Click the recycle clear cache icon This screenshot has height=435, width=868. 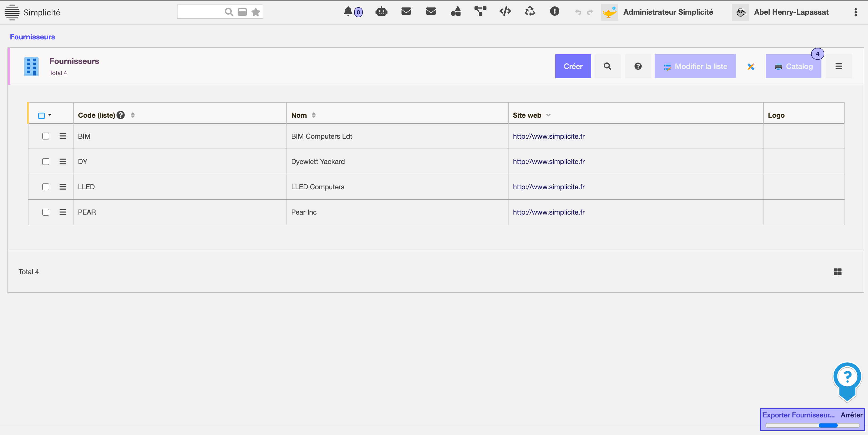(x=530, y=12)
